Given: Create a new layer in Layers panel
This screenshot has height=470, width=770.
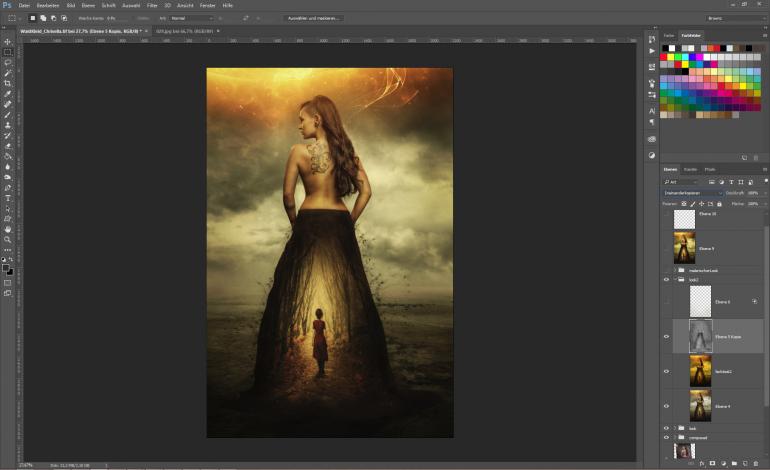Looking at the screenshot, I should tap(745, 463).
